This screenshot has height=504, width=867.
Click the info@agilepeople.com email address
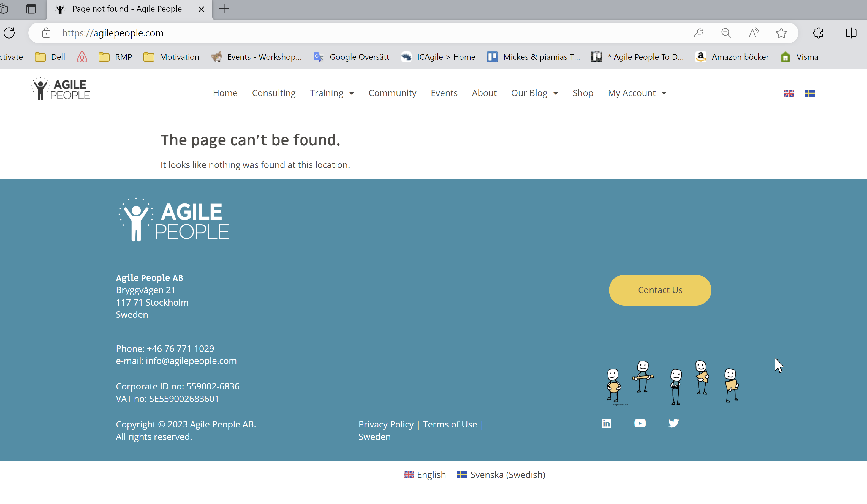[x=191, y=361]
